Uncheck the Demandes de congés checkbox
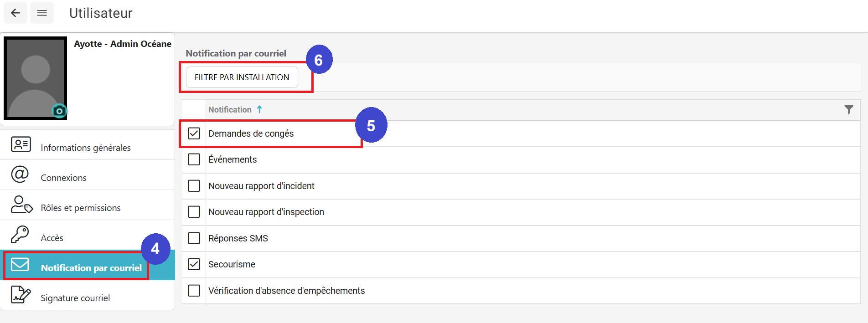The height and width of the screenshot is (323, 868). click(x=194, y=133)
